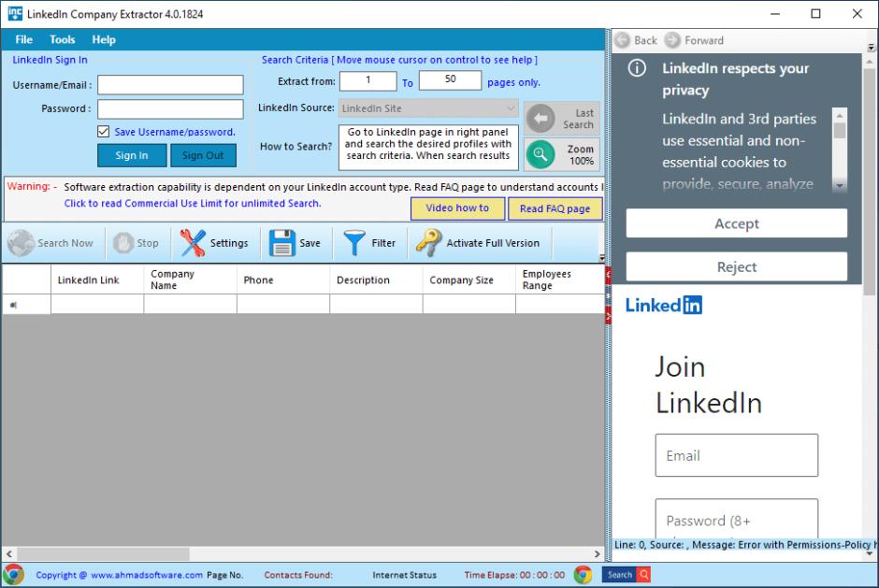Click the info icon in privacy notice
879x588 pixels.
coord(637,68)
